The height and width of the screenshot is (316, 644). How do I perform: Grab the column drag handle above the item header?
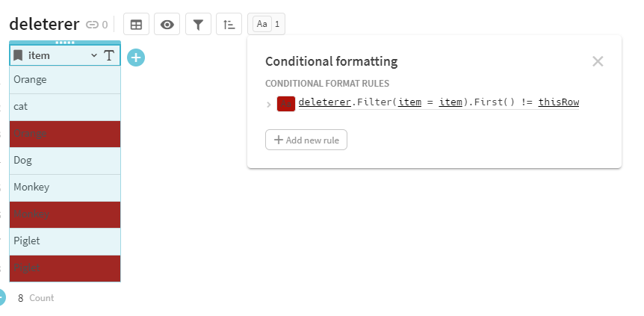(x=65, y=43)
